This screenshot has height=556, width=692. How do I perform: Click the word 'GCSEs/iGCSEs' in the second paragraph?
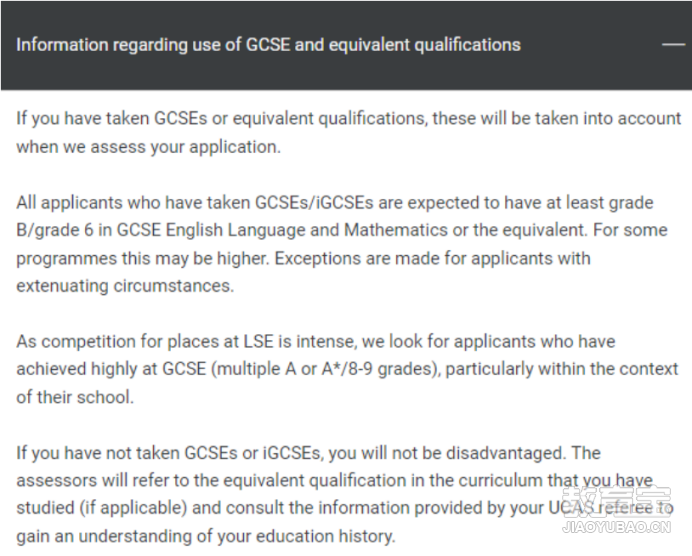point(314,203)
